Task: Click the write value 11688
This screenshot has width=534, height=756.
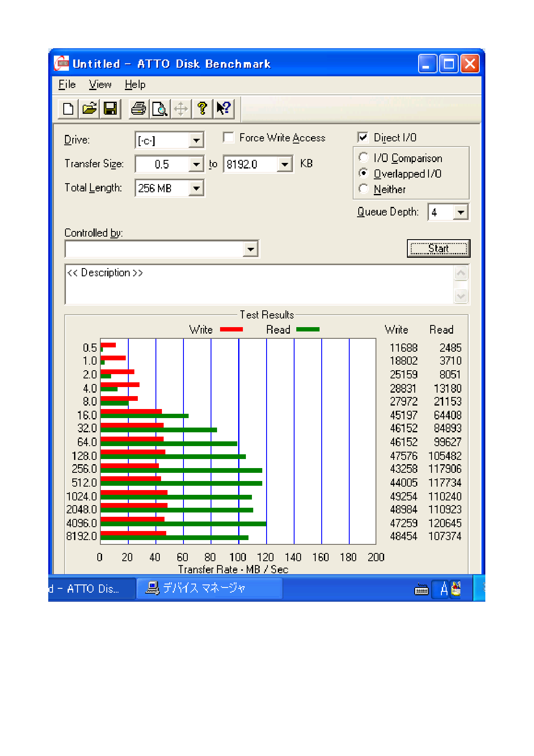Action: pyautogui.click(x=404, y=348)
